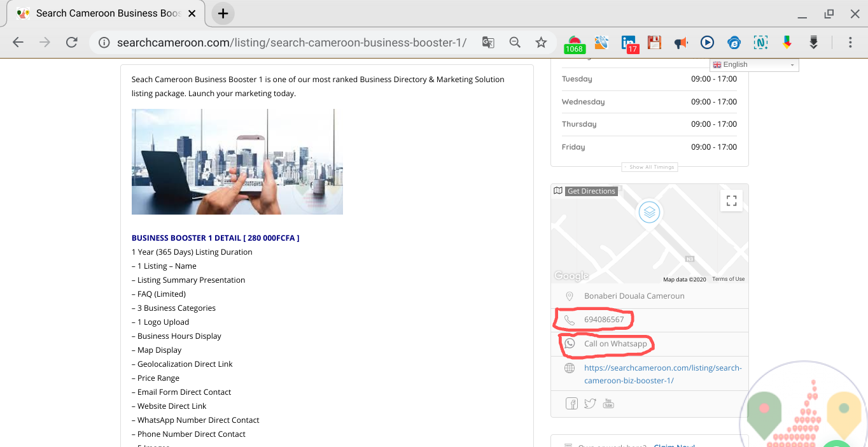Open the LinkedIn extension with 17 badge

pos(629,43)
